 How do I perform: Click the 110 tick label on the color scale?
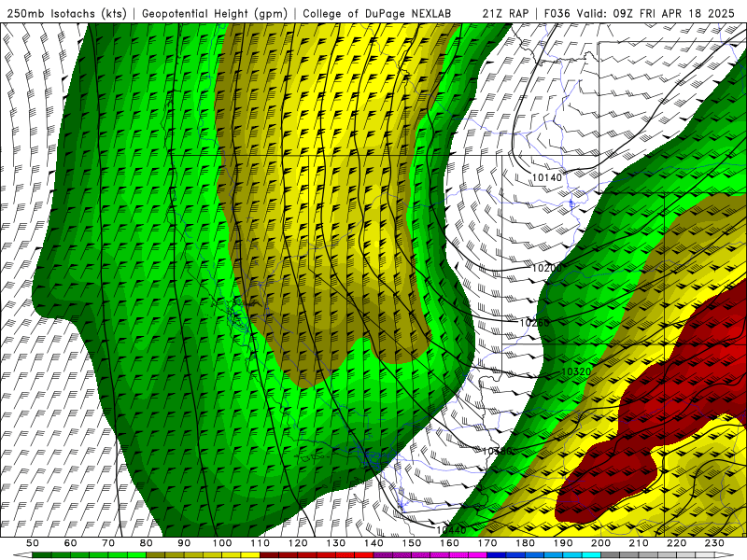(260, 543)
